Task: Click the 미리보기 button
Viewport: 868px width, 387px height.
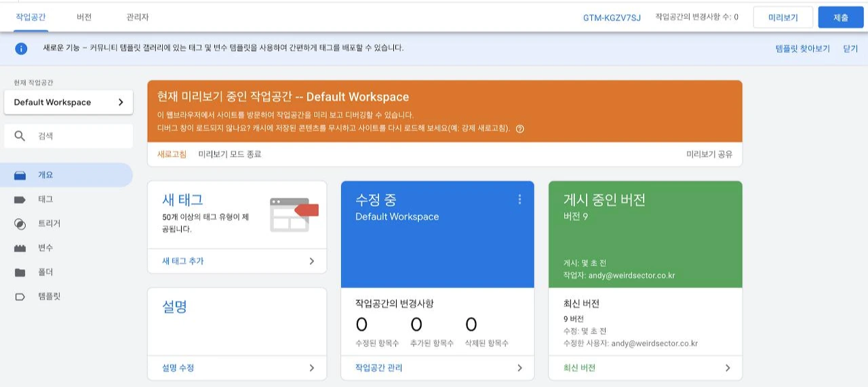Action: tap(783, 18)
